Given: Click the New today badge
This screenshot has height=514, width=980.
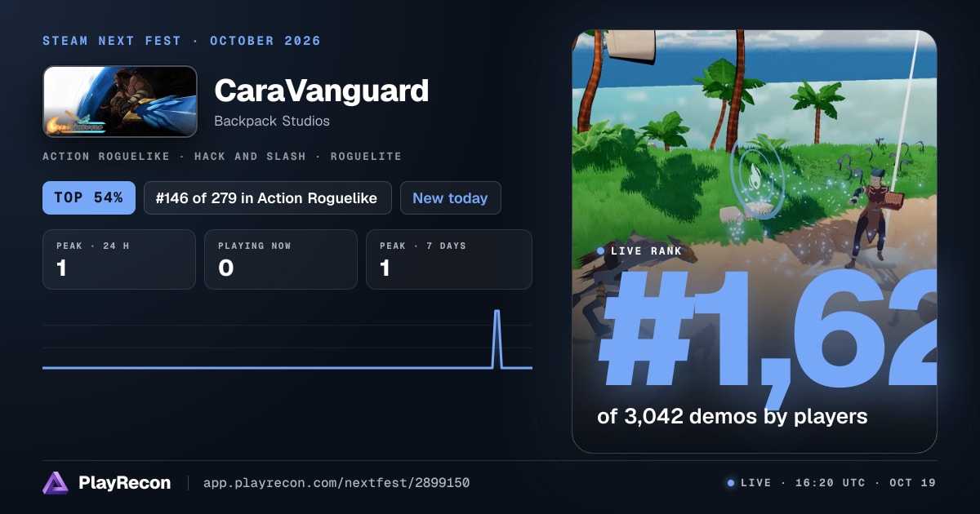Looking at the screenshot, I should click(x=450, y=197).
